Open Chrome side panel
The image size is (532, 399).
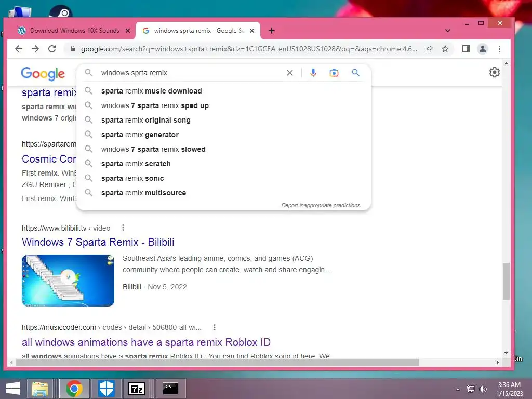point(466,49)
